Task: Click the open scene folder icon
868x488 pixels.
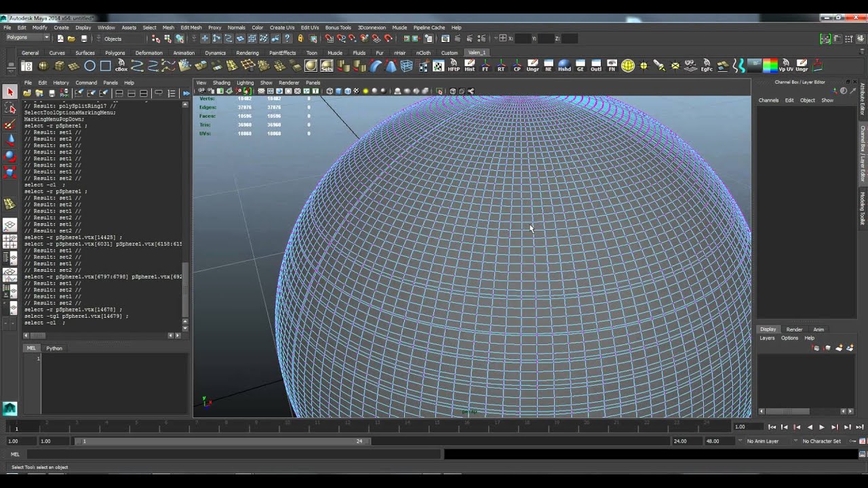Action: (x=71, y=39)
